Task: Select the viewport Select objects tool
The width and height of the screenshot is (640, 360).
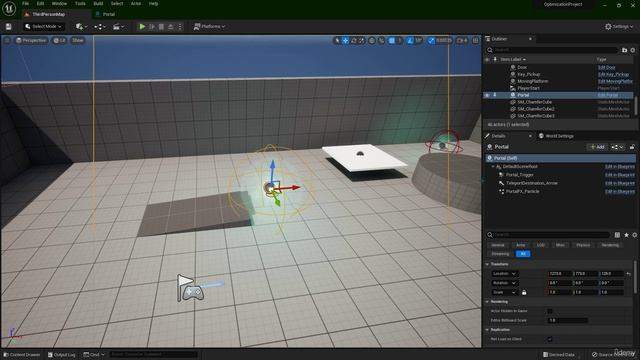Action: [337, 40]
